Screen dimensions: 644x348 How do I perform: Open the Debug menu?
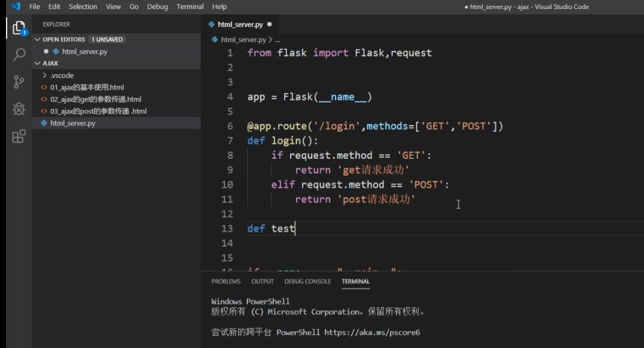pyautogui.click(x=158, y=7)
